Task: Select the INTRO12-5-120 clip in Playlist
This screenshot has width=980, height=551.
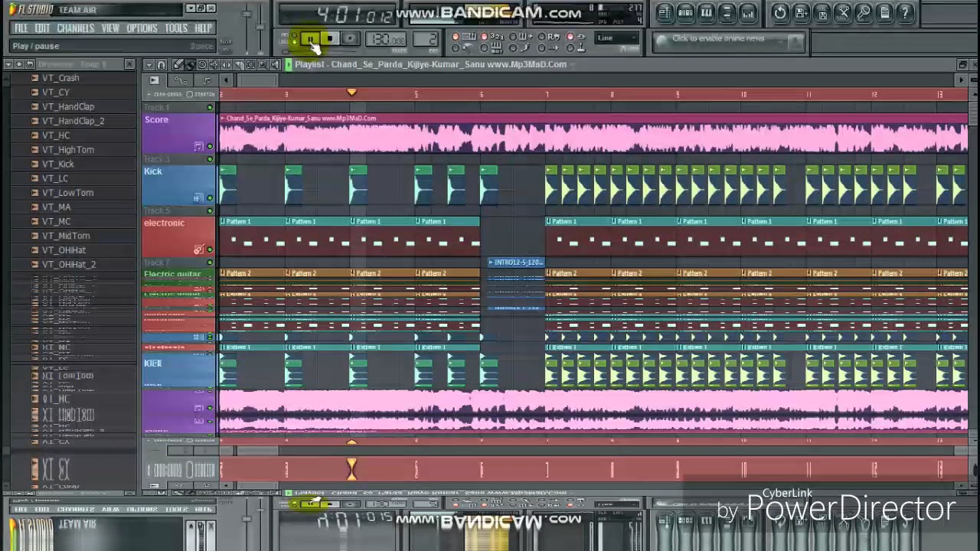Action: (517, 262)
